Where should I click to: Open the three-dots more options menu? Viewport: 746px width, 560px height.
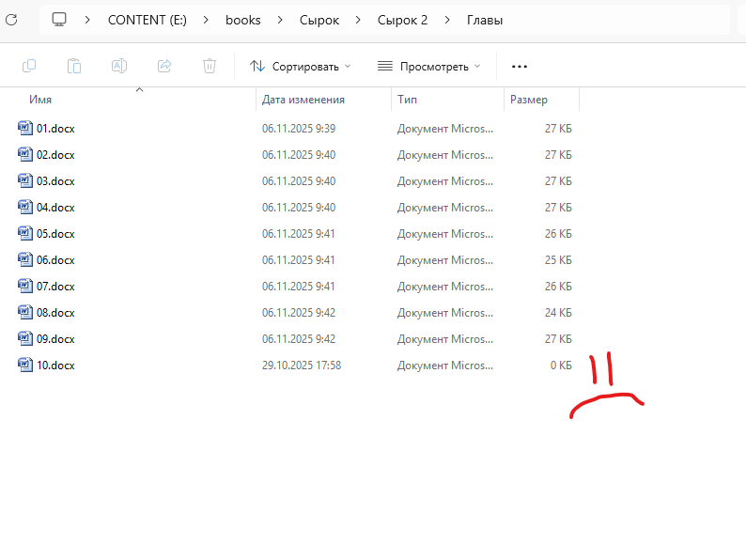point(520,67)
